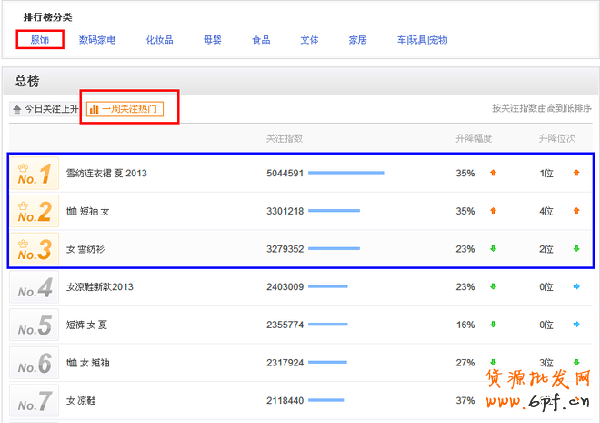Open keyword 短裤 女 夏
The width and height of the screenshot is (600, 423).
87,325
